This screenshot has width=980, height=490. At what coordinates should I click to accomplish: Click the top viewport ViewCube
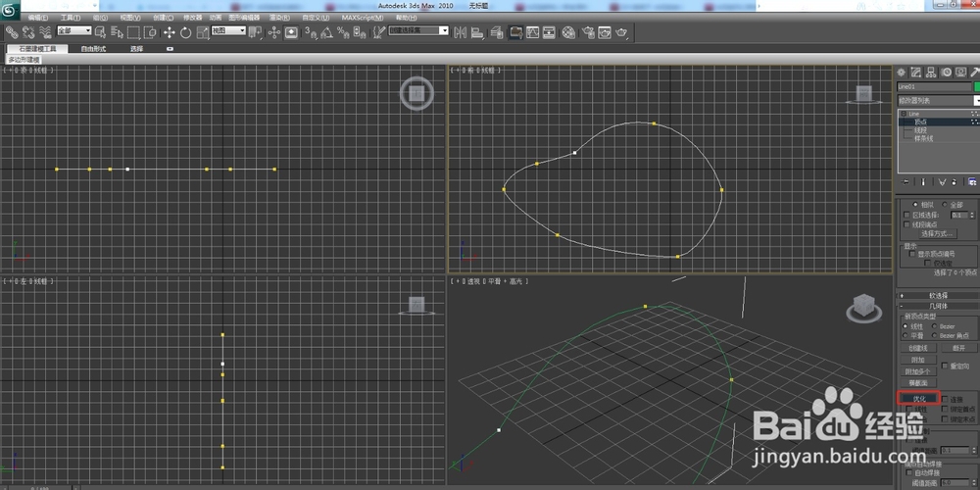point(416,94)
